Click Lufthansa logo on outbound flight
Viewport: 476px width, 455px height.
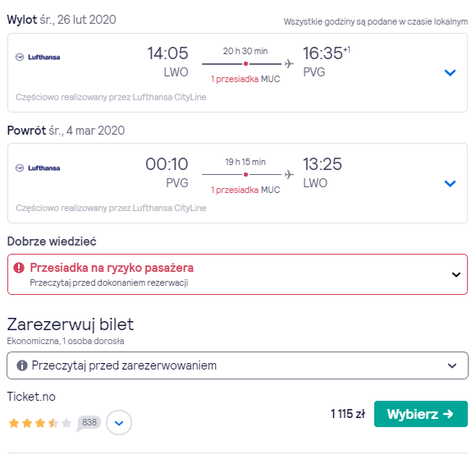38,57
